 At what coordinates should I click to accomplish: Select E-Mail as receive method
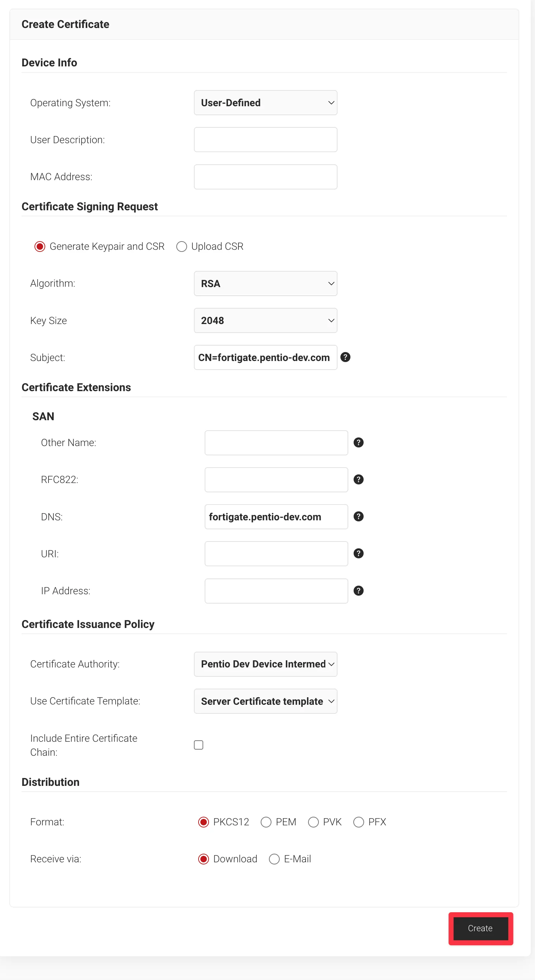pyautogui.click(x=274, y=859)
